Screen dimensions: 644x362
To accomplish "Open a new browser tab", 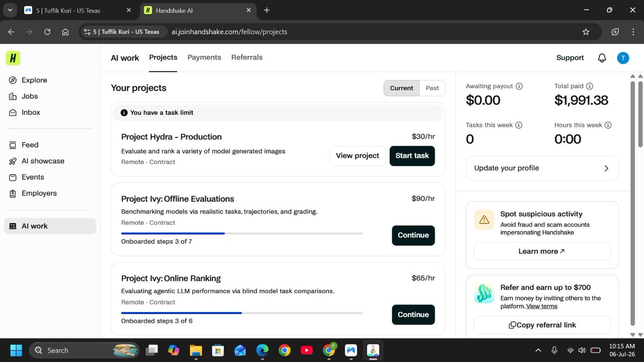I will pyautogui.click(x=267, y=10).
